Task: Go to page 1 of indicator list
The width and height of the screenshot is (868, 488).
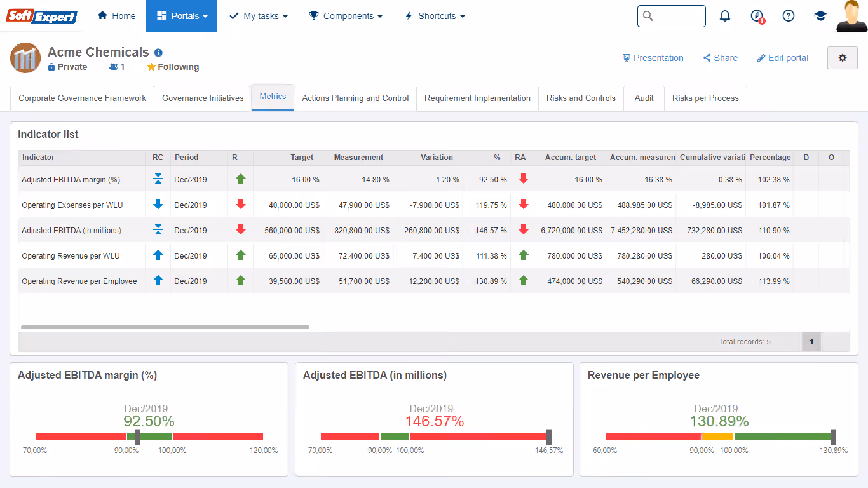Action: [x=811, y=342]
